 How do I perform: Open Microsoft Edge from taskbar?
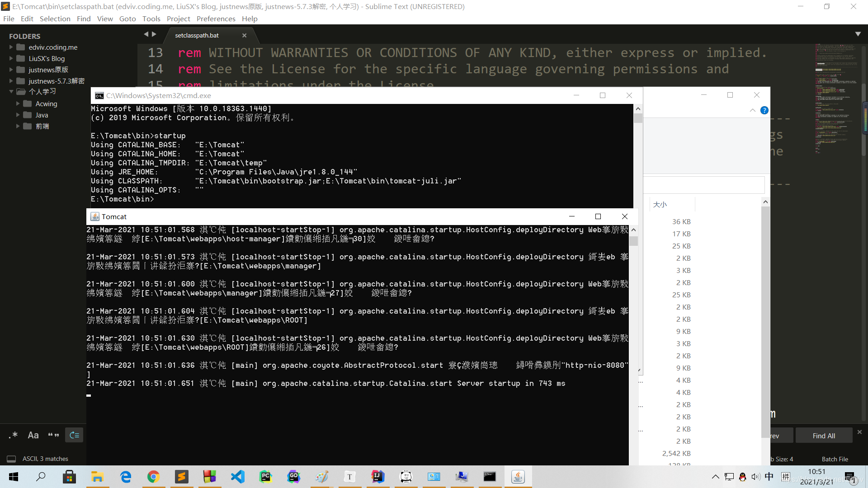point(125,477)
